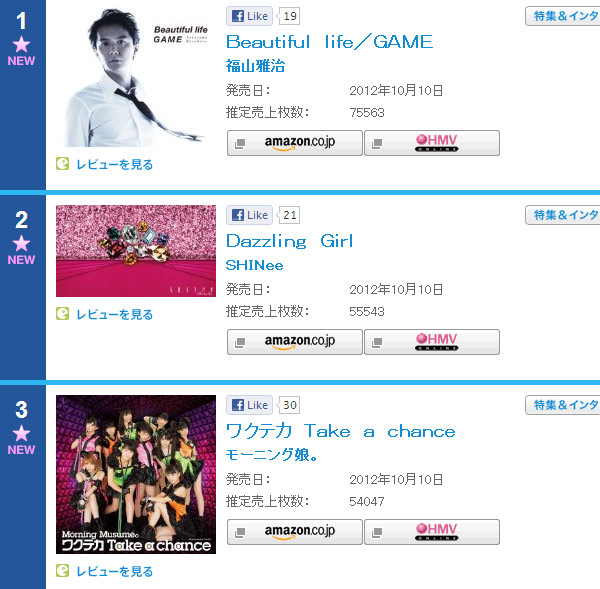Open HMV Online for Dazzling Girl
Viewport: 600px width, 589px height.
click(x=432, y=342)
